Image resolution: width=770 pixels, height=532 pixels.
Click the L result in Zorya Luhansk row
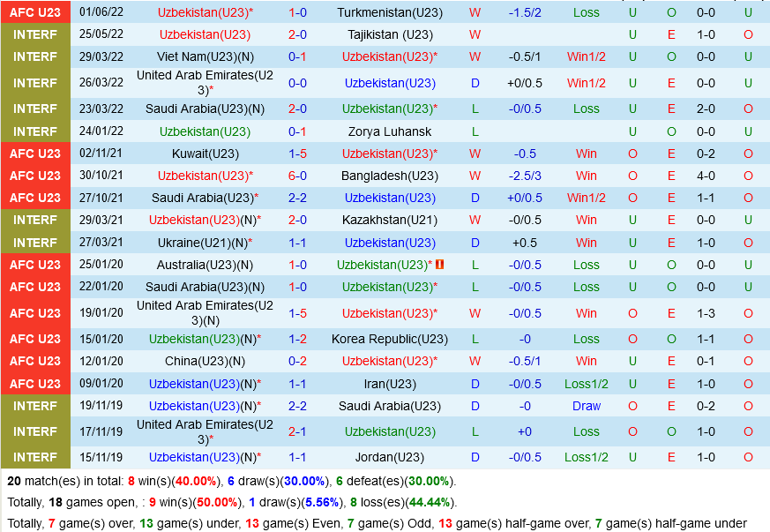(x=475, y=131)
